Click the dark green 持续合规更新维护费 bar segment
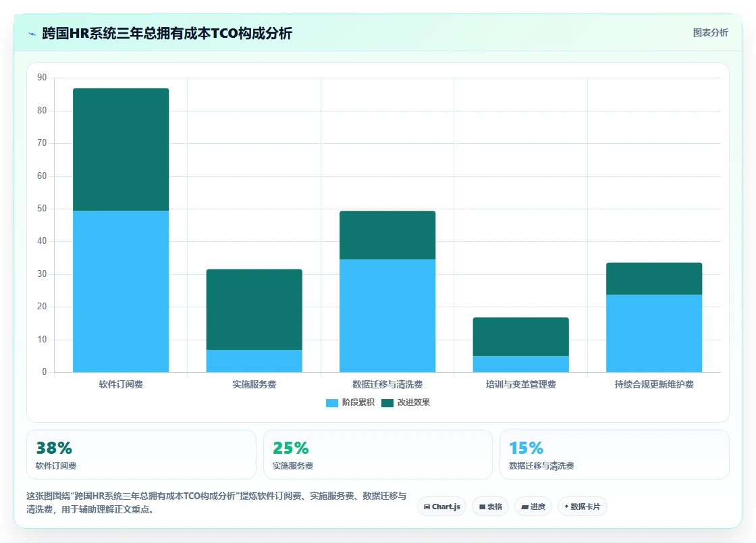Viewport: 756px width, 543px height. [x=654, y=279]
